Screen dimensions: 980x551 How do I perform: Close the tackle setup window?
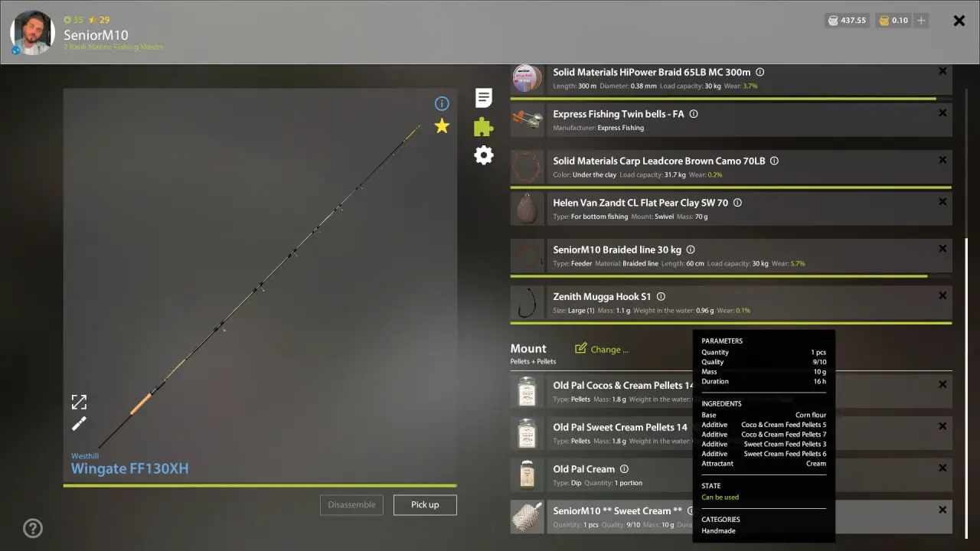pyautogui.click(x=959, y=21)
